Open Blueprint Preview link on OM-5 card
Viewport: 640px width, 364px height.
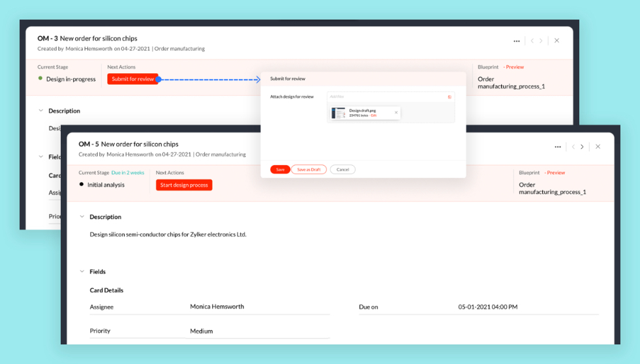point(556,173)
